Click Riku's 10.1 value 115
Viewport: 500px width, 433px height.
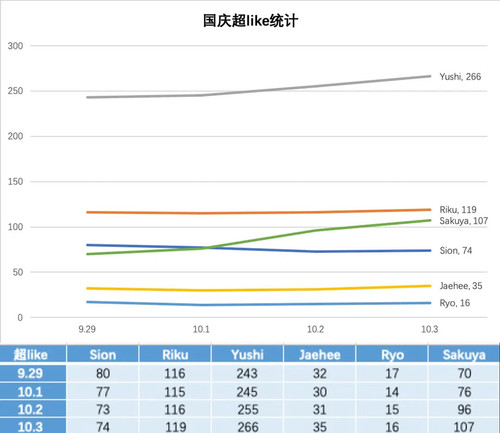pos(175,392)
